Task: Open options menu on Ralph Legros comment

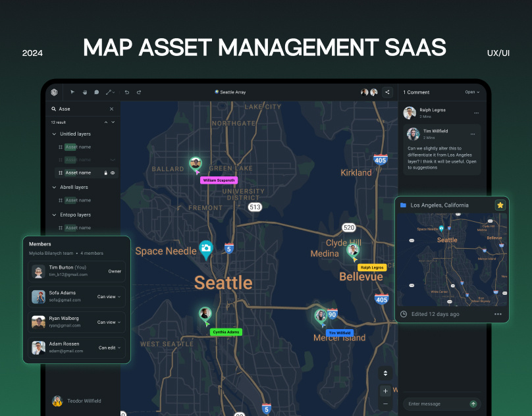Action: click(477, 113)
